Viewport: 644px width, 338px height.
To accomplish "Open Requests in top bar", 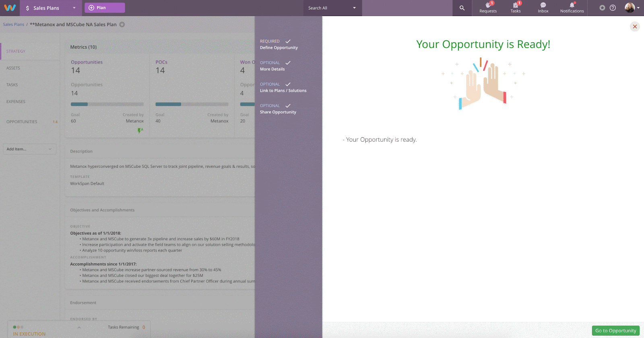I will coord(488,8).
